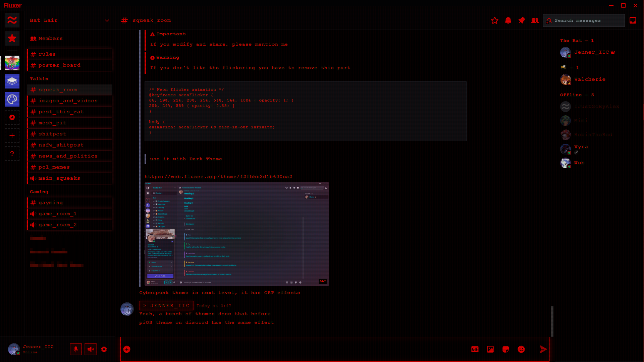Click the send message arrow
Viewport: 644px width, 362px height.
(543, 349)
